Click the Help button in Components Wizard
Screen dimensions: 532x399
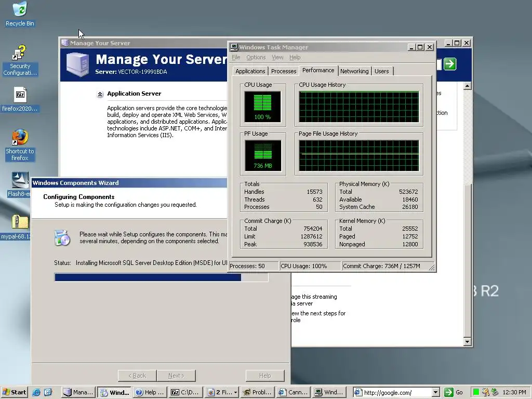265,376
